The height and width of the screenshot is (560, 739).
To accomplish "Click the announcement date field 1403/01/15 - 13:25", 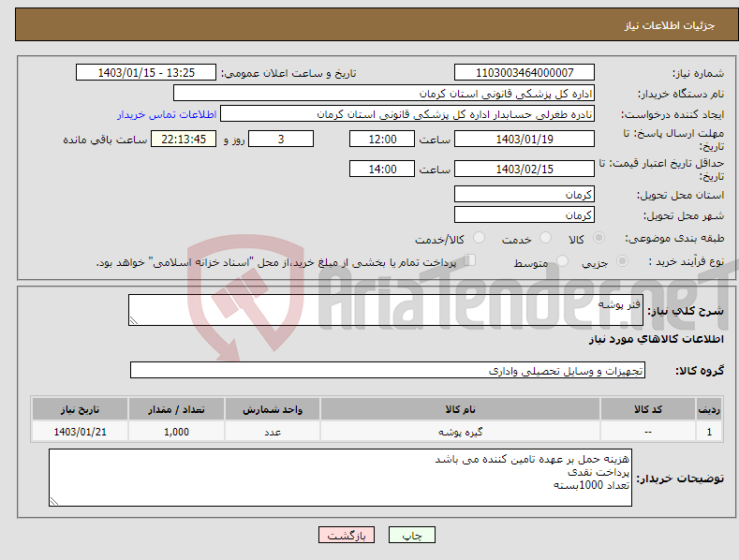I will coord(146,73).
